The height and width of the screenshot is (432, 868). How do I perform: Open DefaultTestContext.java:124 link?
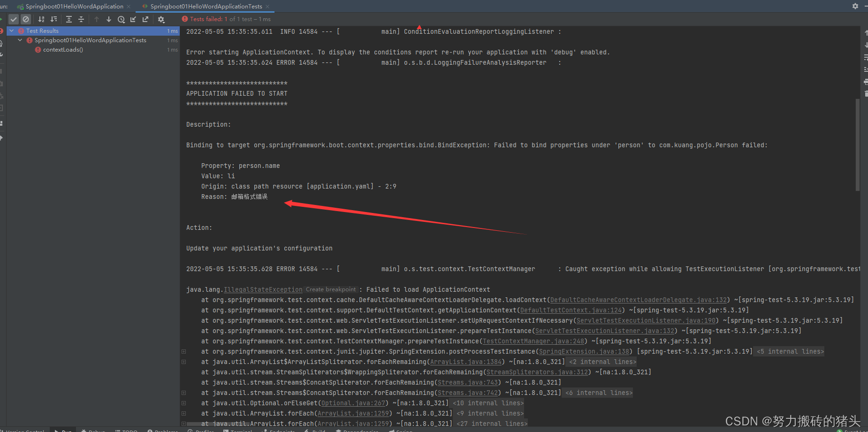[x=571, y=311]
